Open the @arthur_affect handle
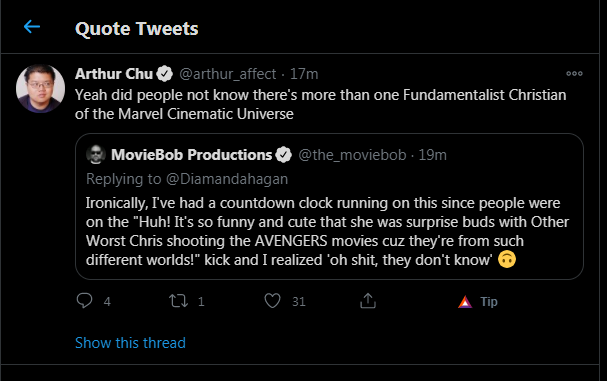 pos(228,74)
